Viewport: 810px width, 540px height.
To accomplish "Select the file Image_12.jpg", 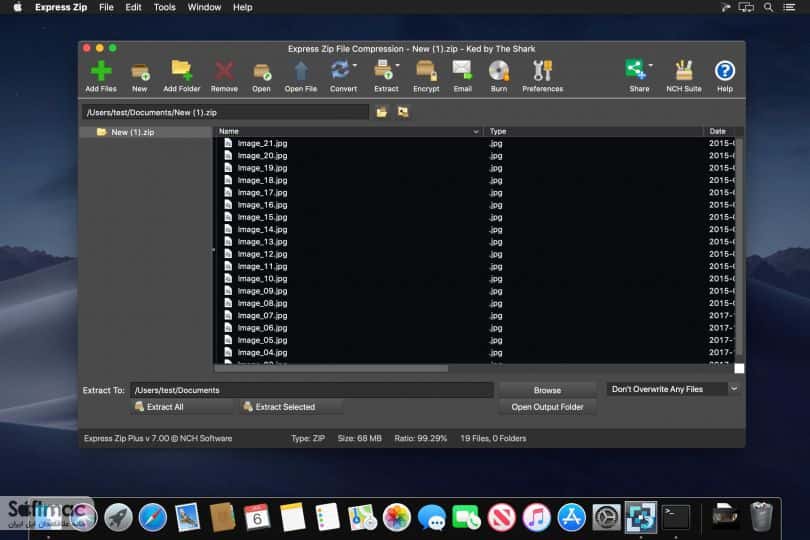I will (x=262, y=254).
